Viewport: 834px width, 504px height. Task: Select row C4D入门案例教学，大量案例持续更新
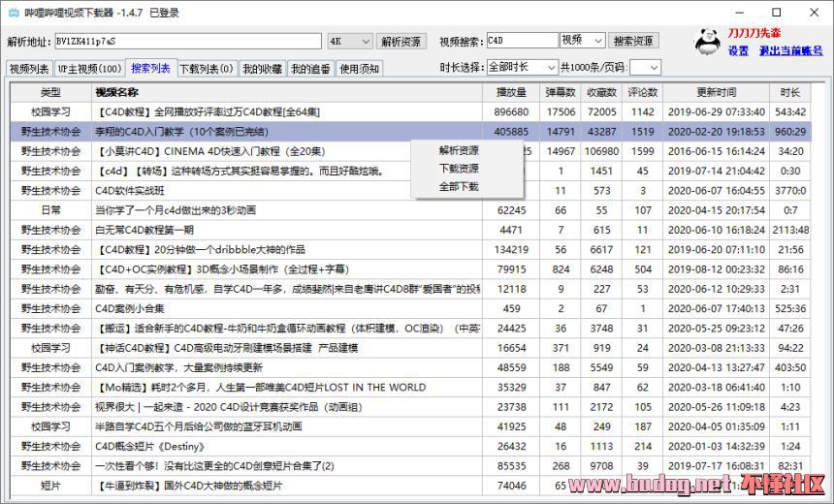pos(410,368)
